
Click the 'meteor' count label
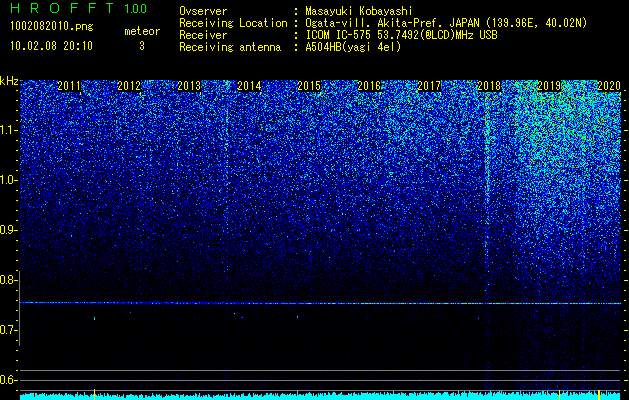click(x=142, y=31)
